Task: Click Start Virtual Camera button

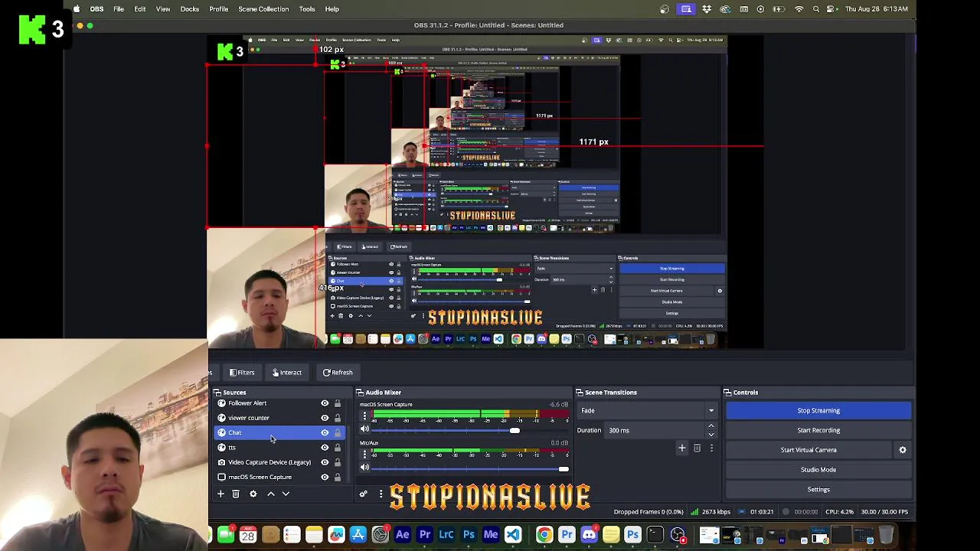Action: (x=808, y=450)
